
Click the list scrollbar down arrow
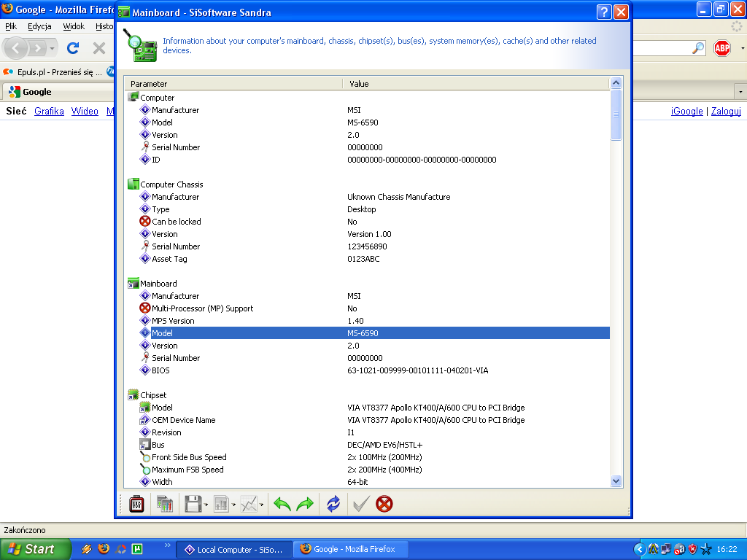(x=616, y=481)
